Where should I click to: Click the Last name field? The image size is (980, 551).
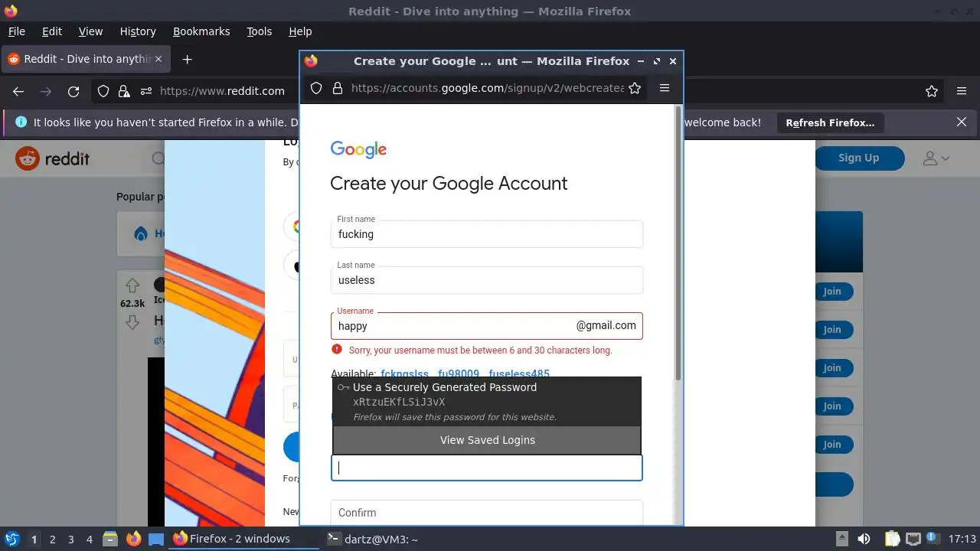(486, 279)
